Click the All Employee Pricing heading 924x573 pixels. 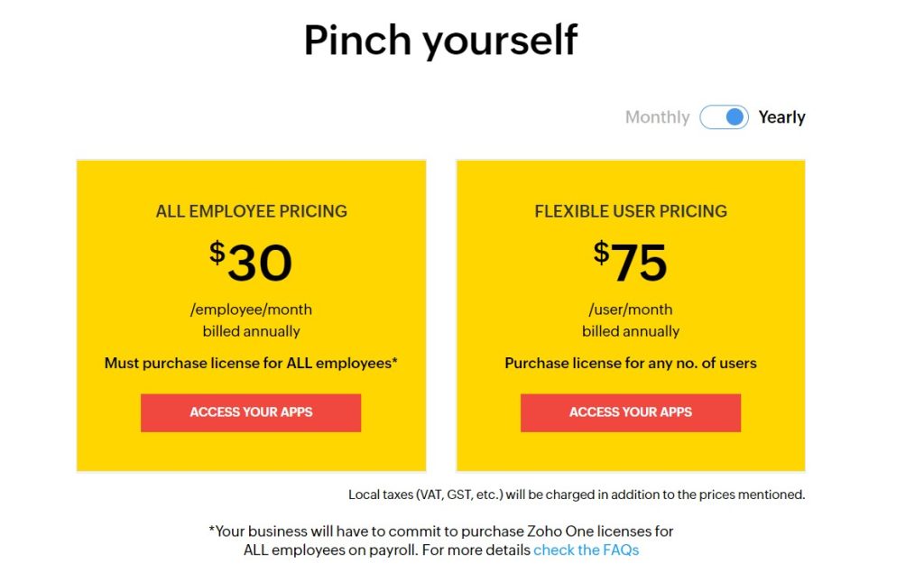(x=251, y=211)
